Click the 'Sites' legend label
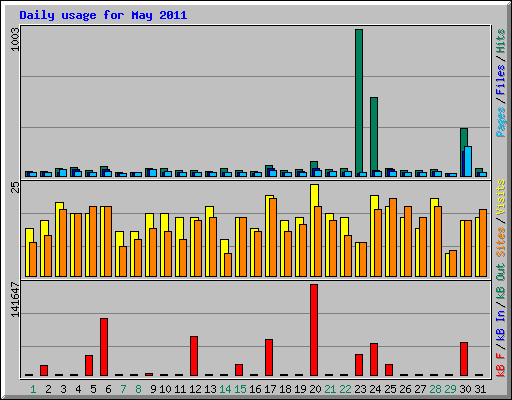The height and width of the screenshot is (400, 512). click(x=501, y=242)
